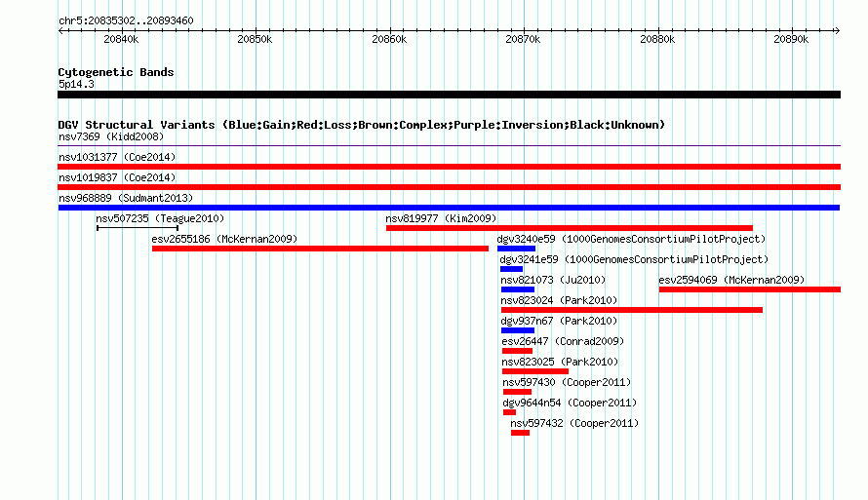Open the nsv1019837 (Coe2014) label
Image resolution: width=868 pixels, height=500 pixels.
[117, 177]
